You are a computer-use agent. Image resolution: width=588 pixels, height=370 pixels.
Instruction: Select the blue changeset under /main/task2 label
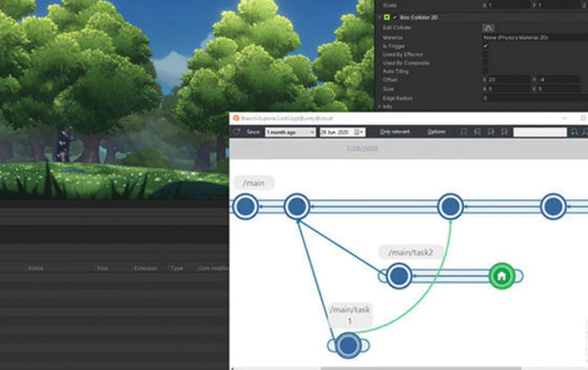coord(399,276)
